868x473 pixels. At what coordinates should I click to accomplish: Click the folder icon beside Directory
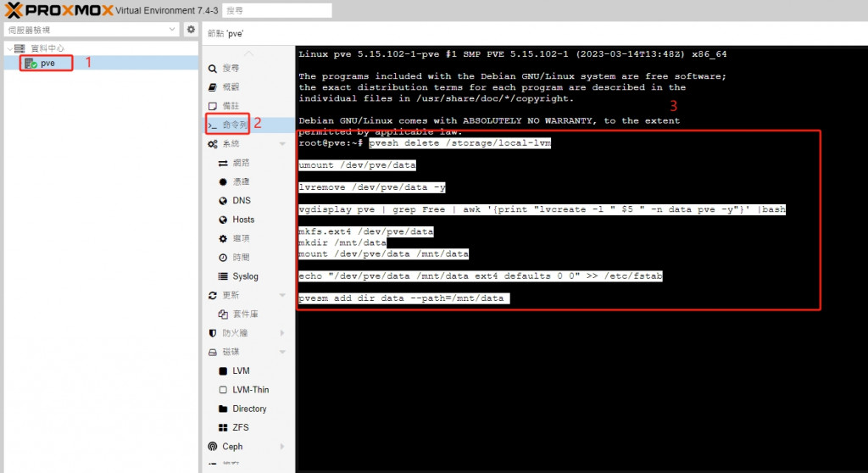[x=223, y=409]
